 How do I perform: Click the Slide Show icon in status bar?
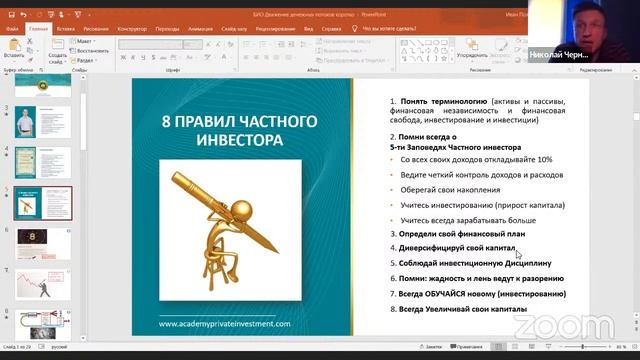tap(548, 347)
